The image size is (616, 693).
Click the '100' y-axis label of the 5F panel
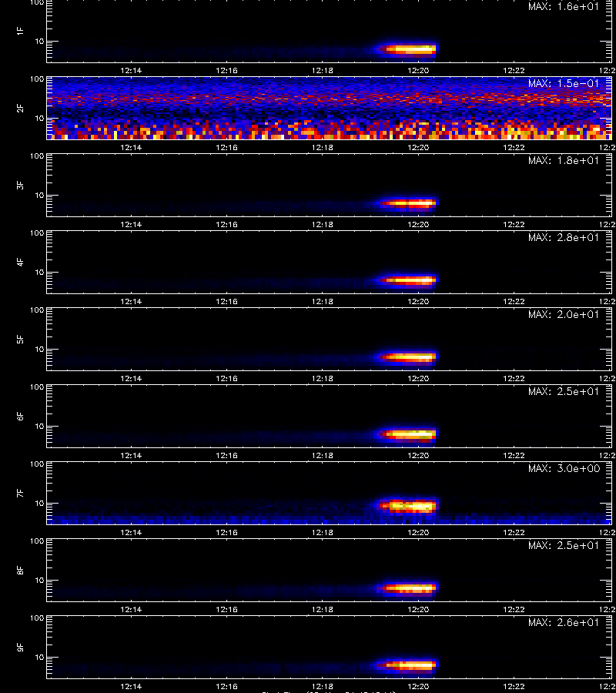tap(37, 310)
